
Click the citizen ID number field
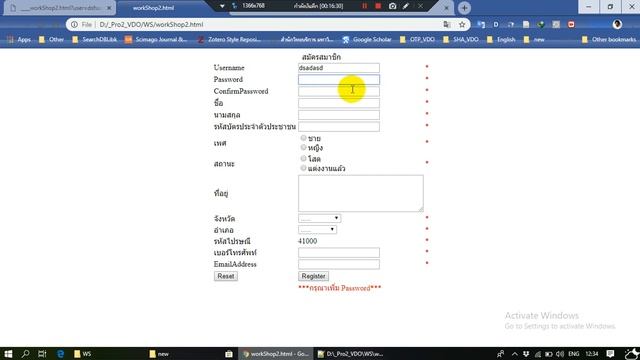pos(339,127)
